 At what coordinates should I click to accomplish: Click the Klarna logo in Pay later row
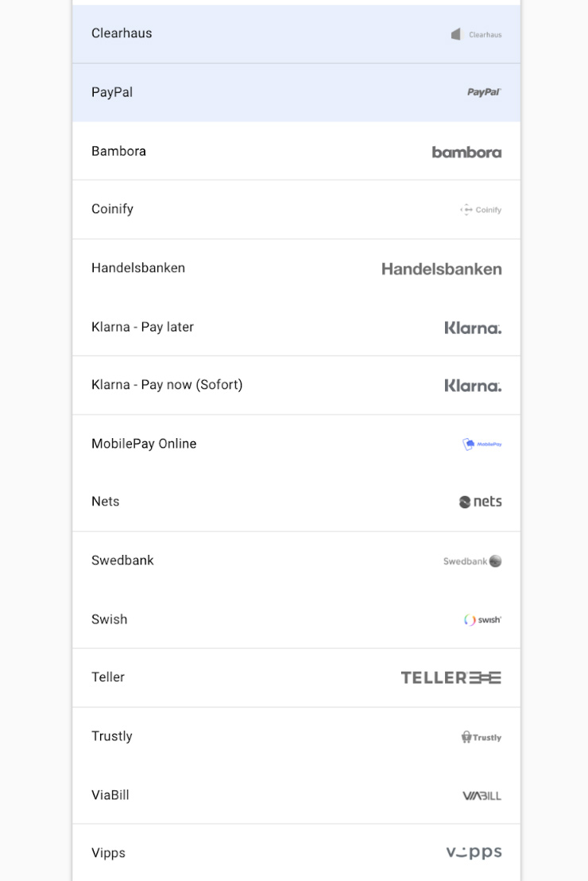473,328
